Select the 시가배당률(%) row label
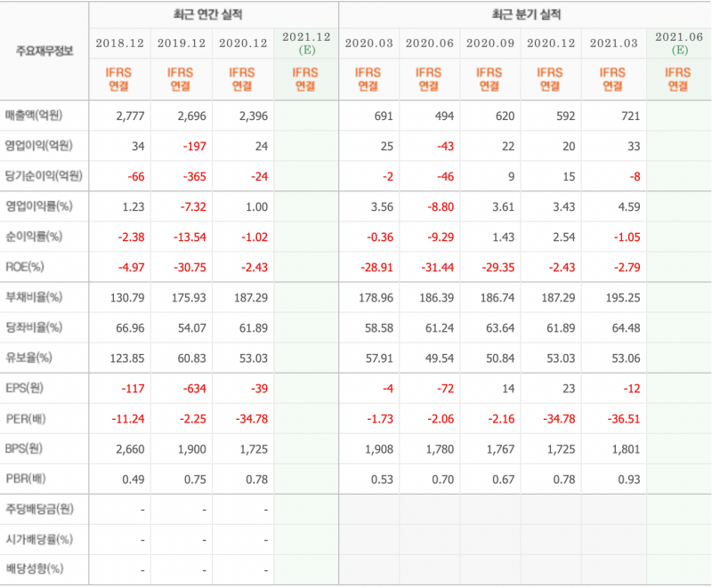 click(x=38, y=539)
